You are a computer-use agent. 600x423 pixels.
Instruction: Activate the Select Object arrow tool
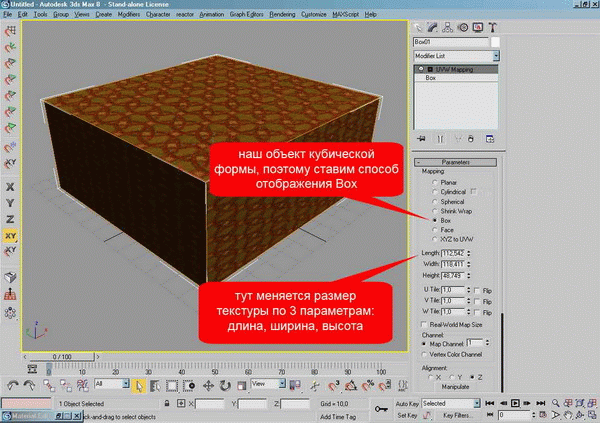pos(139,385)
